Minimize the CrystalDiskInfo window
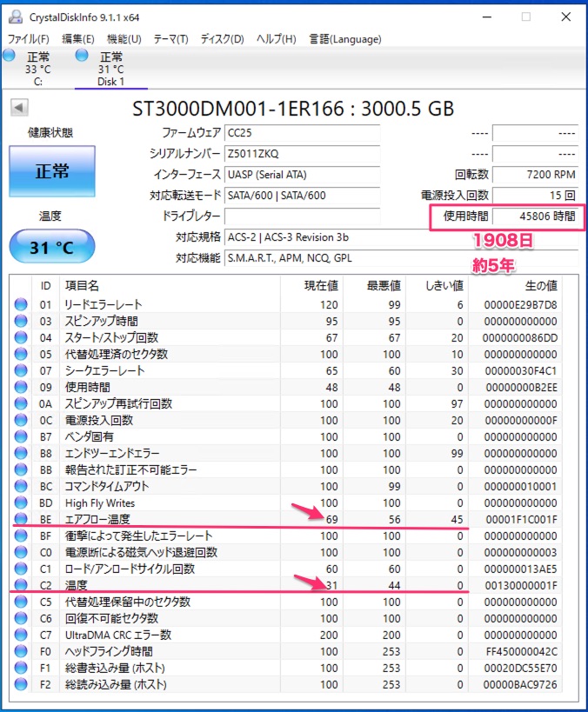Screen dimensions: 588x712 pos(487,17)
